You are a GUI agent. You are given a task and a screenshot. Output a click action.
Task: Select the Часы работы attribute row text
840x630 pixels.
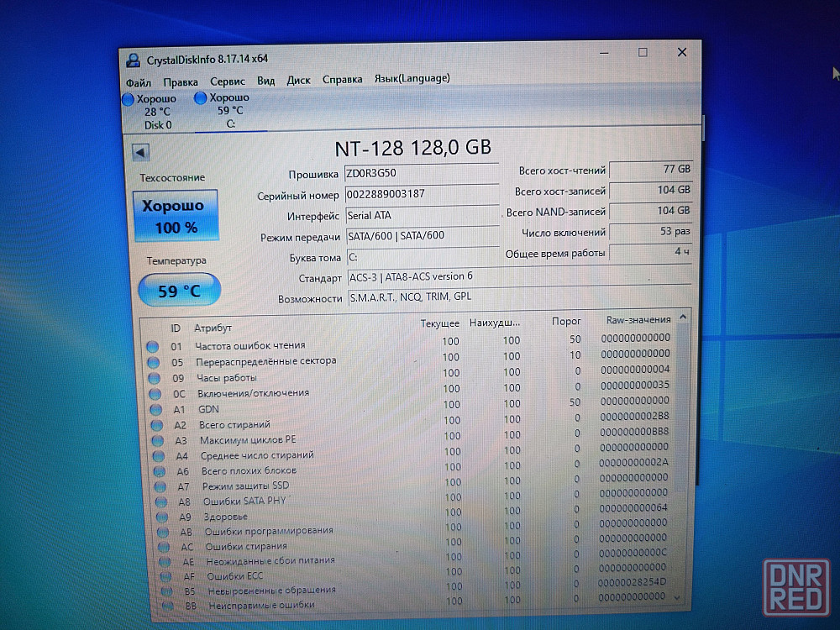[x=227, y=378]
